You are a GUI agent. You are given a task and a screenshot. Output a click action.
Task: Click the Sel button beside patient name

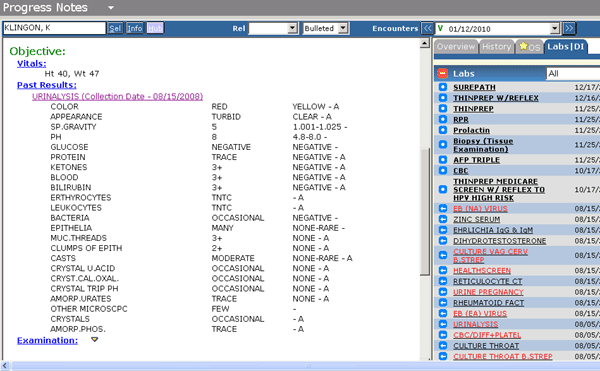115,28
